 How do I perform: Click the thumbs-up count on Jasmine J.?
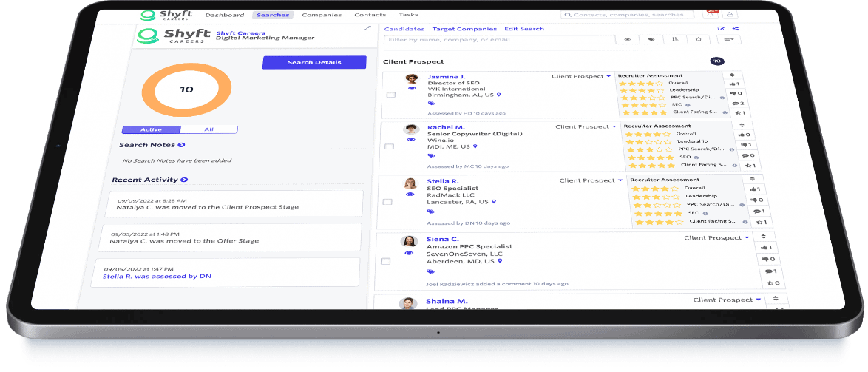click(x=735, y=84)
